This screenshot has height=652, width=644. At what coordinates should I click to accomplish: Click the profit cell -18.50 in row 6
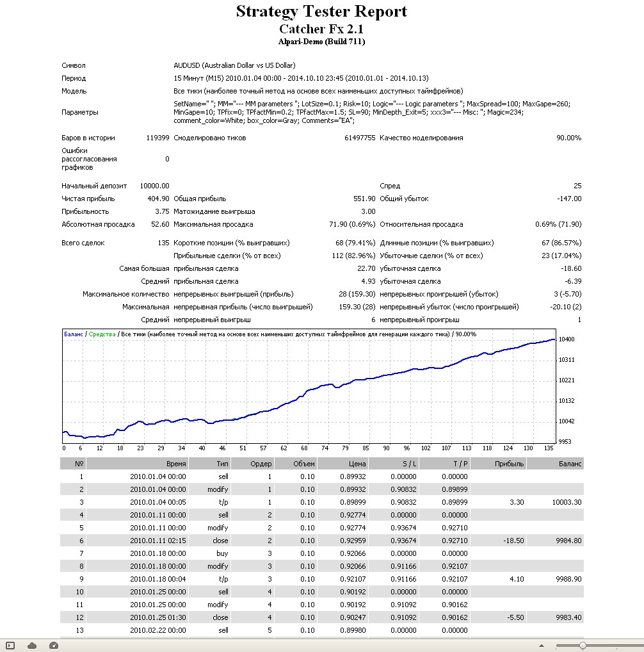[513, 541]
